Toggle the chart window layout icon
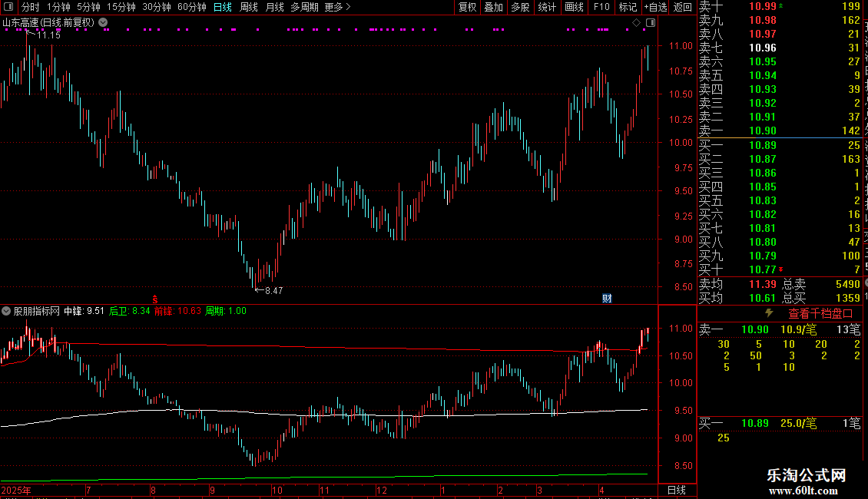Screen dimensions: 868x499 (x=651, y=22)
